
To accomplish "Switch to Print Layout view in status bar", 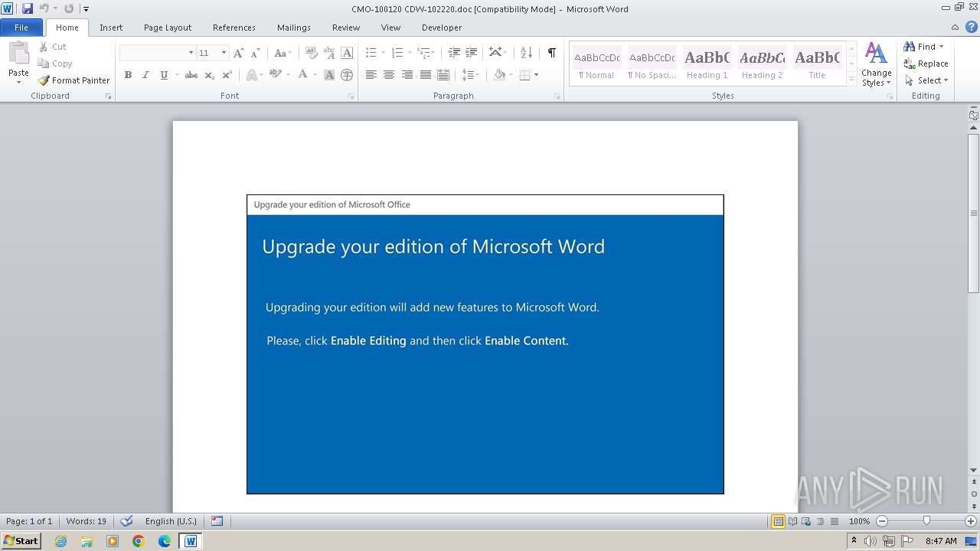I will 778,521.
